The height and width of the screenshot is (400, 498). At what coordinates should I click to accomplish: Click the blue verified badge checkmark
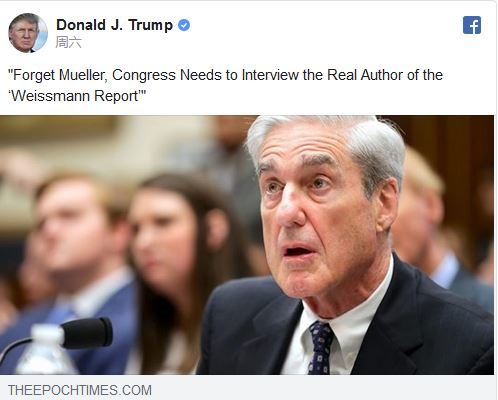click(x=184, y=25)
